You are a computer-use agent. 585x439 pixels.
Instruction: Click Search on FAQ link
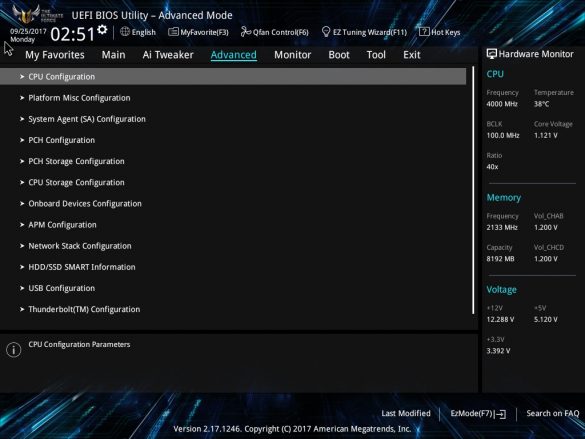553,413
